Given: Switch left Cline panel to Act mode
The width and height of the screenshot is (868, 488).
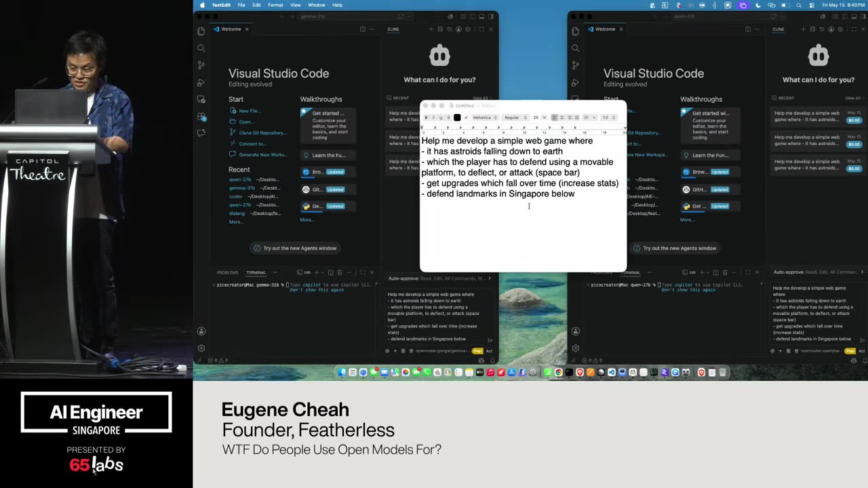Looking at the screenshot, I should (489, 351).
